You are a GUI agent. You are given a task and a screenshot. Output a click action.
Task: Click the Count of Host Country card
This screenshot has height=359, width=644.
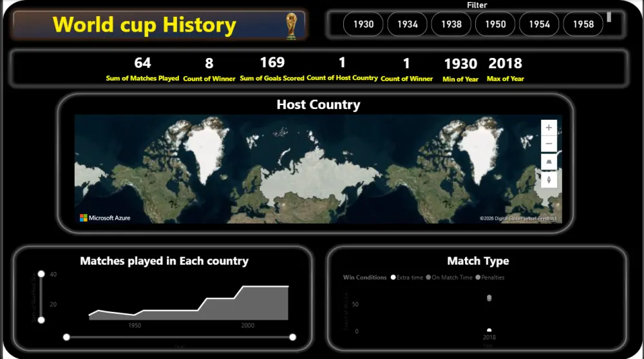(342, 69)
